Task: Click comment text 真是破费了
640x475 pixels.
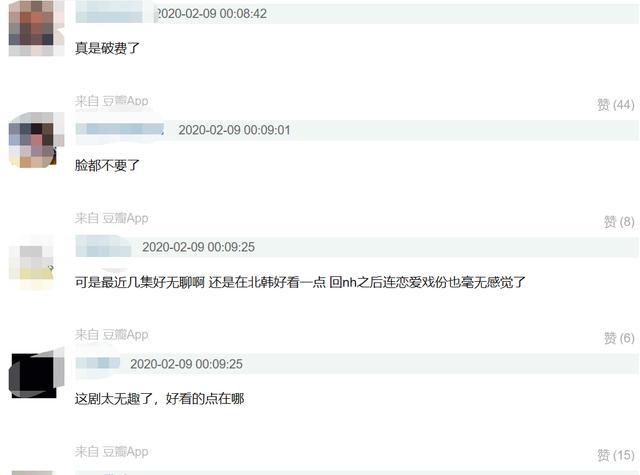Action: coord(107,48)
